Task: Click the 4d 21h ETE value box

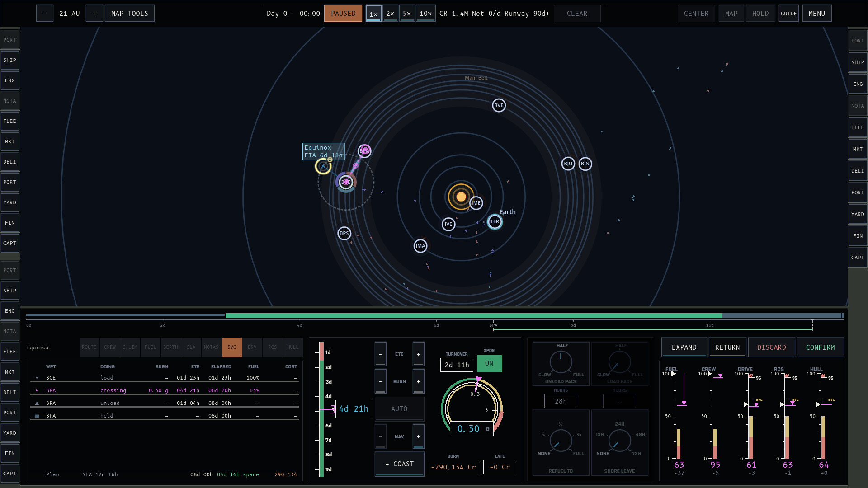Action: 354,409
